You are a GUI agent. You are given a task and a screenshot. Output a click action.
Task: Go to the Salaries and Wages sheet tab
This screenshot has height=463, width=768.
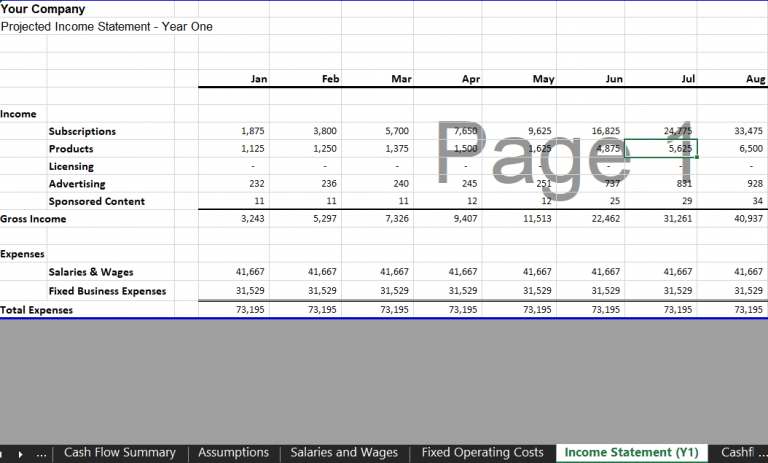point(344,453)
